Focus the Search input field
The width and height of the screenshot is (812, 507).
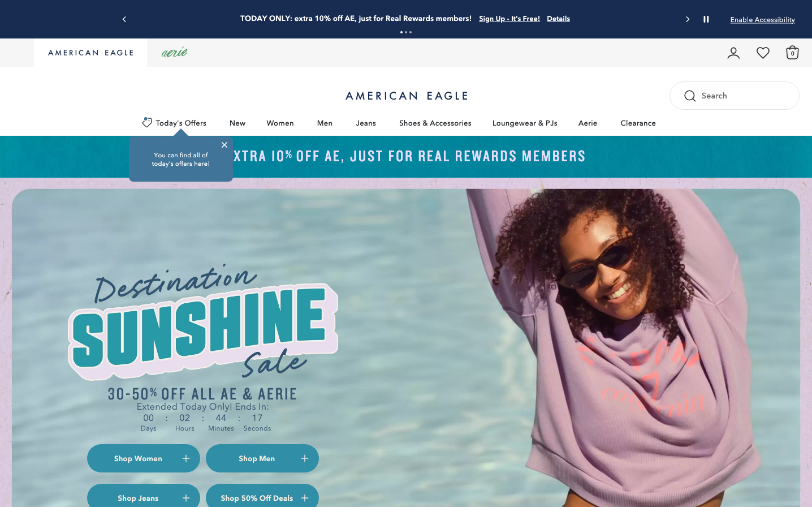click(x=735, y=96)
